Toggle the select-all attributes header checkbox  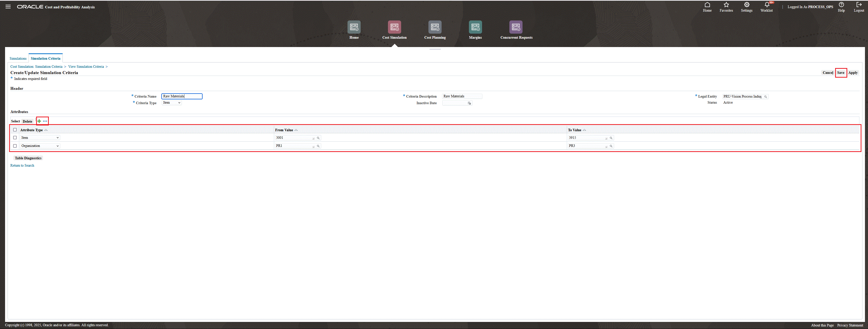[x=15, y=130]
